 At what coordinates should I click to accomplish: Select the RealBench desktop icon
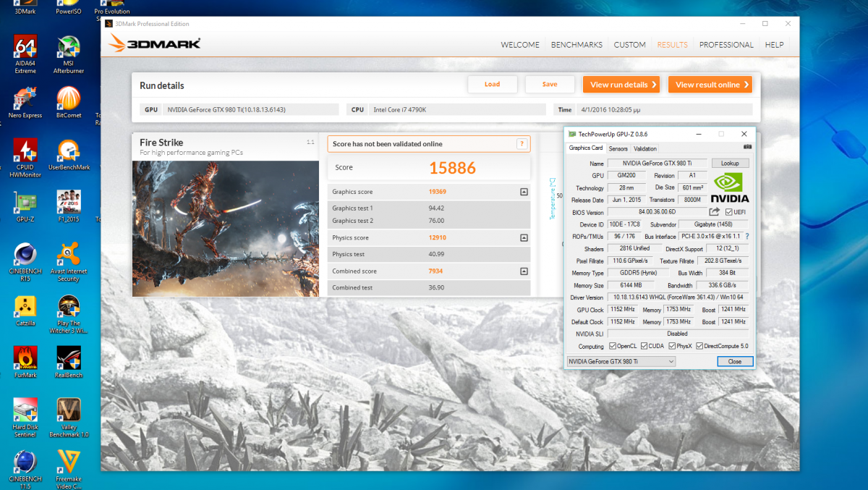click(69, 363)
